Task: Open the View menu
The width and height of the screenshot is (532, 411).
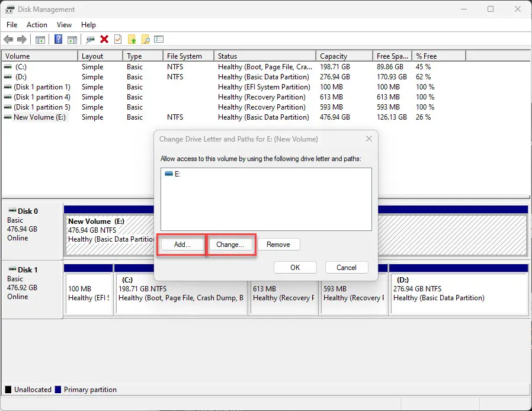Action: 64,25
